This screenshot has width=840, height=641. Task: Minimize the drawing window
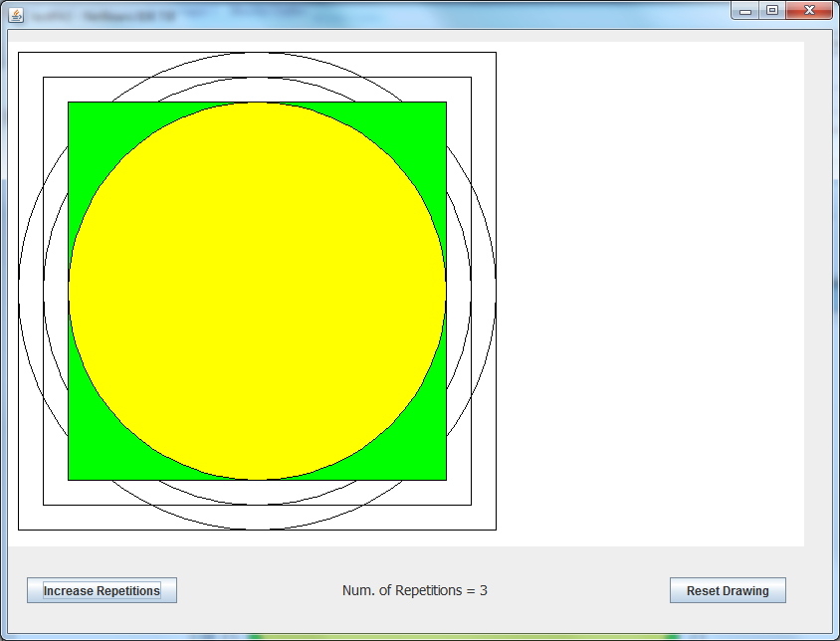744,10
